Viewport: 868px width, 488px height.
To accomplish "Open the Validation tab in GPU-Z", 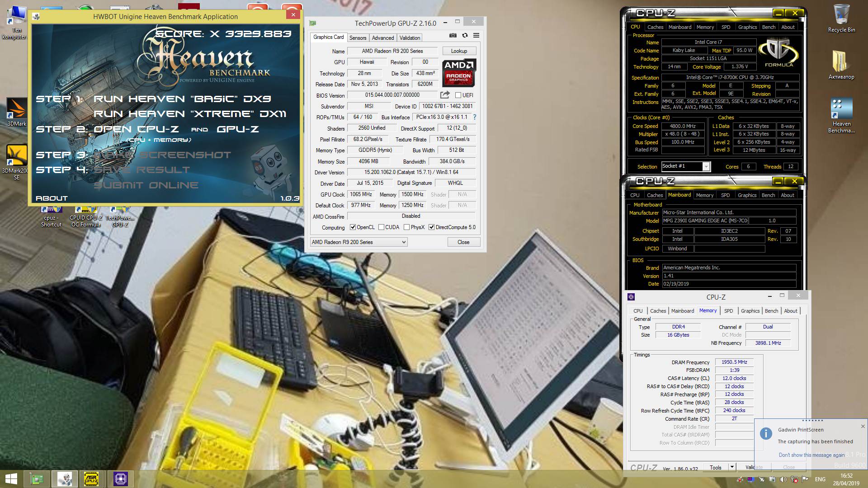I will tap(410, 38).
